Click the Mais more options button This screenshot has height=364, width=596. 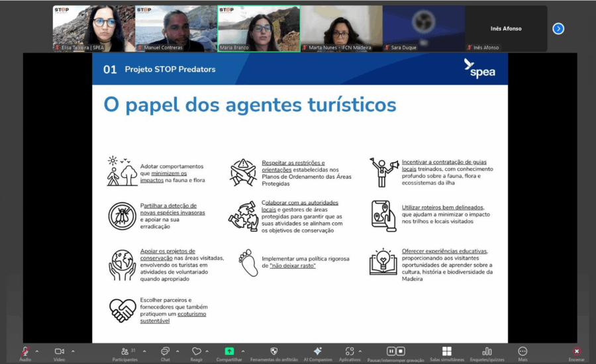pos(522,351)
